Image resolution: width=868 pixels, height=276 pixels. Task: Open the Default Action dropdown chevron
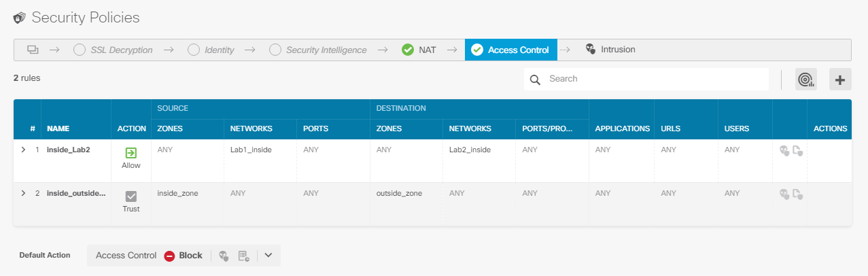click(x=268, y=256)
